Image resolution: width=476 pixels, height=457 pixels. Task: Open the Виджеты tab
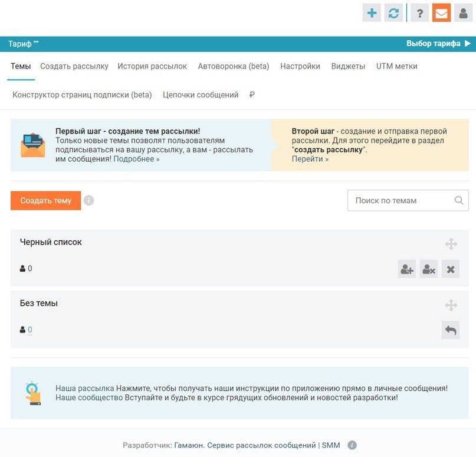[x=348, y=66]
